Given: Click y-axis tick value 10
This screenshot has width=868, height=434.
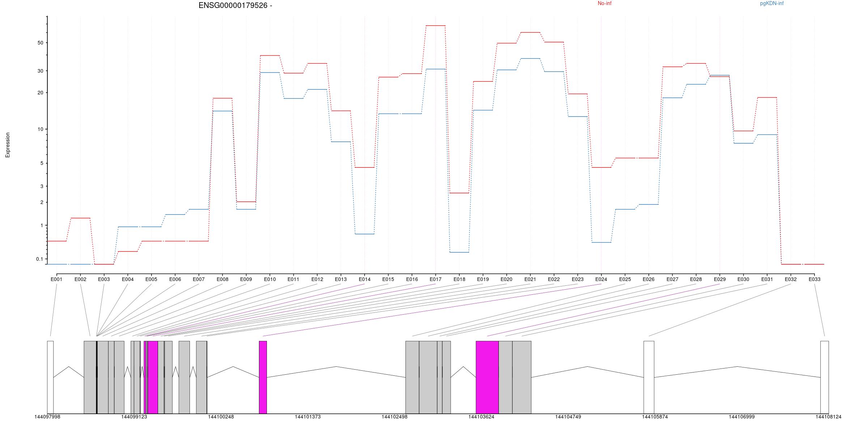Looking at the screenshot, I should tap(40, 129).
